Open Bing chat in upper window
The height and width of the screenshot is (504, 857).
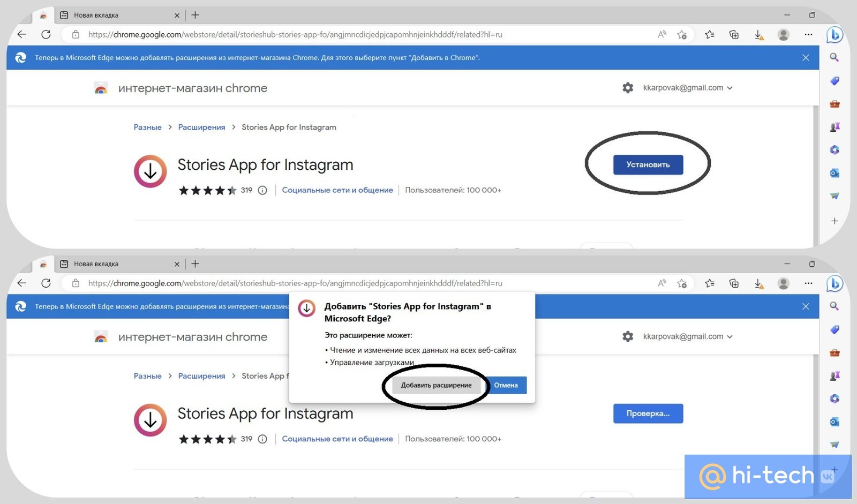[835, 35]
